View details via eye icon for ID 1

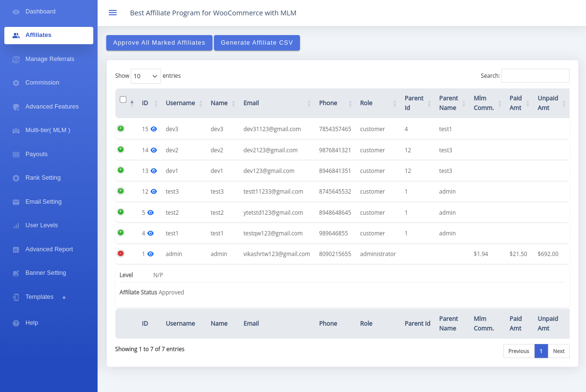tap(150, 254)
